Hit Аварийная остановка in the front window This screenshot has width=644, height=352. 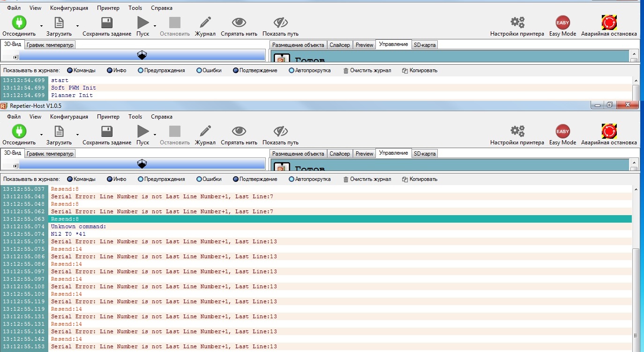point(609,131)
